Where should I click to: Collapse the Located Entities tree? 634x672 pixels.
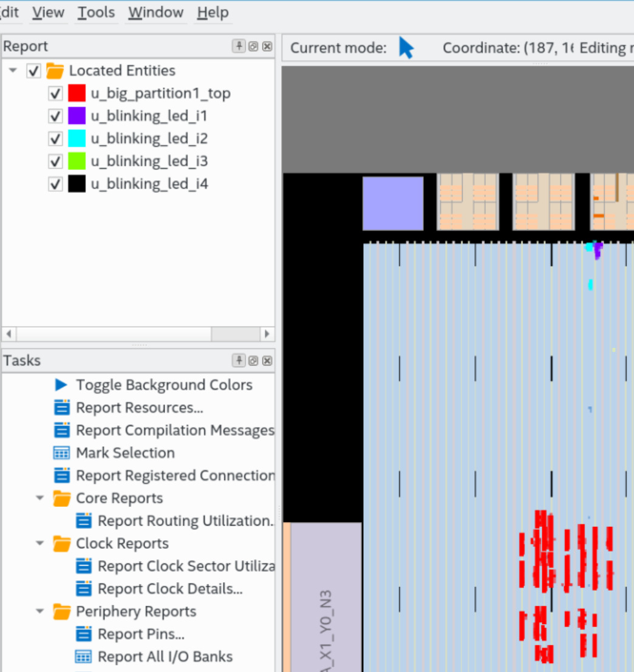click(13, 71)
